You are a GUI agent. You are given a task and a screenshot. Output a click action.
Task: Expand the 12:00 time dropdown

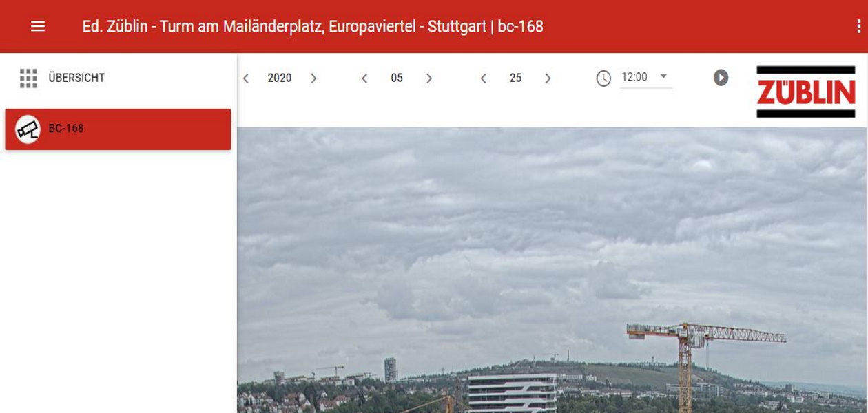pos(646,78)
